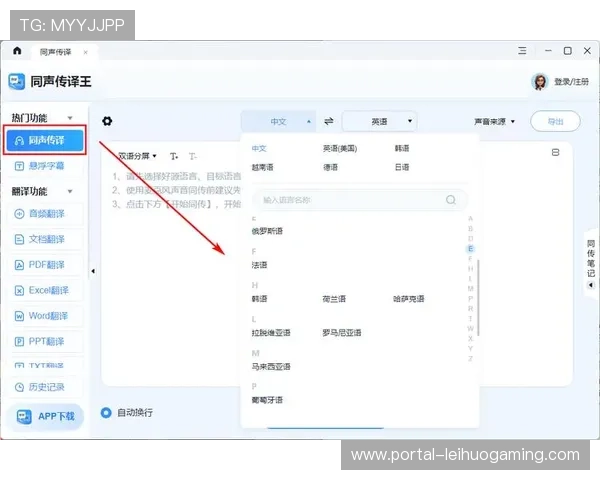Jump to letter M in index
The image size is (600, 480).
[471, 289]
